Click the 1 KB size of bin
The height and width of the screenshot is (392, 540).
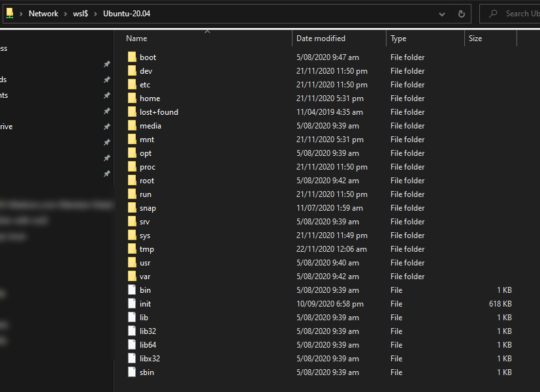tap(505, 290)
